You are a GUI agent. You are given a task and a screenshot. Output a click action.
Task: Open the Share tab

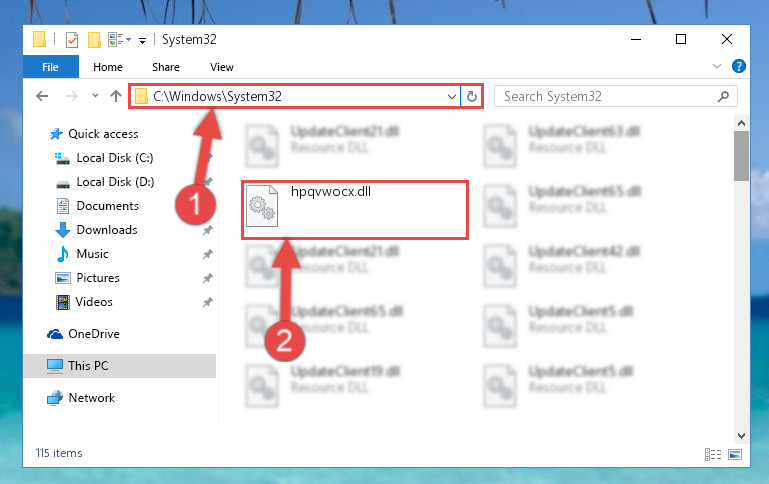click(x=166, y=67)
